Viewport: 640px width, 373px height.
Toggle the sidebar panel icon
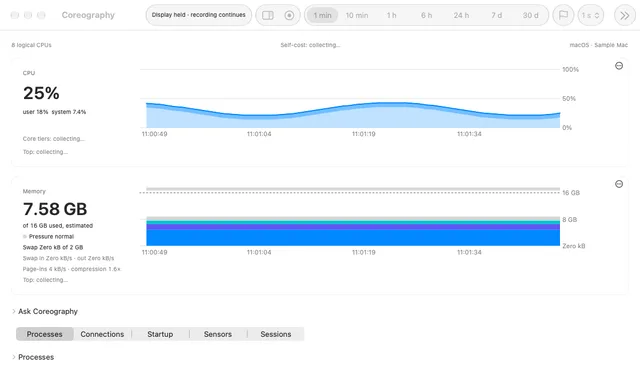[268, 15]
